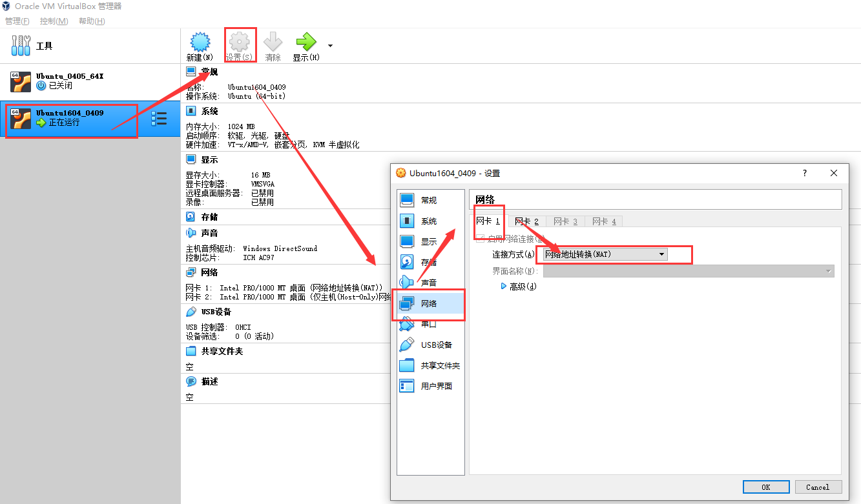Viewport: 861px width, 504px height.
Task: Open 连接方式 dropdown showing 网络地址转换(NAT)
Action: (605, 254)
